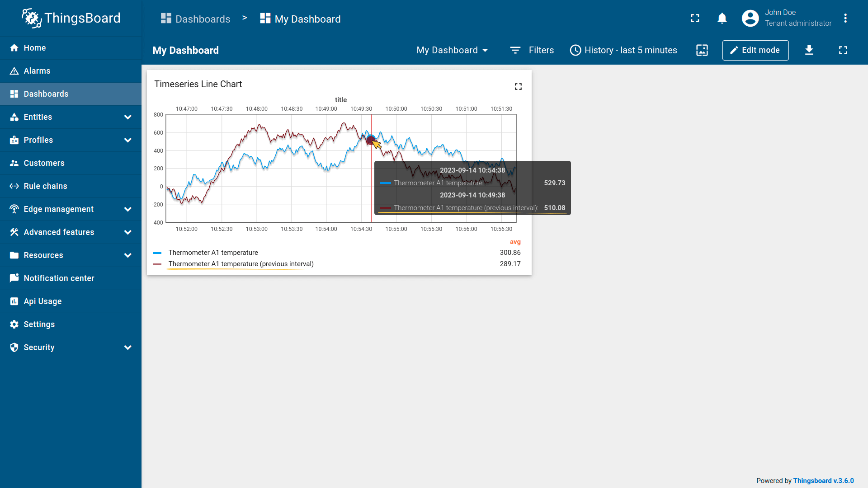868x488 pixels.
Task: Click the notifications bell icon
Action: [722, 19]
